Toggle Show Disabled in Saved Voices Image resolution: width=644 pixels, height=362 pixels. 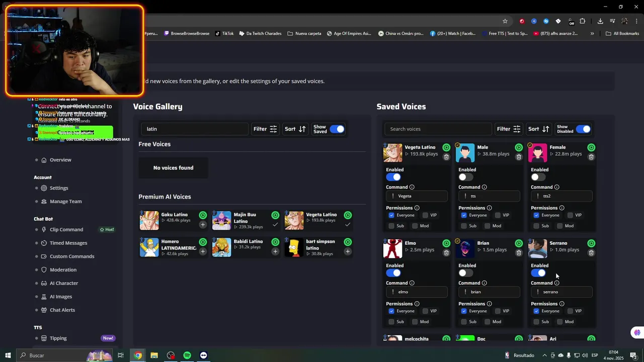coord(583,129)
